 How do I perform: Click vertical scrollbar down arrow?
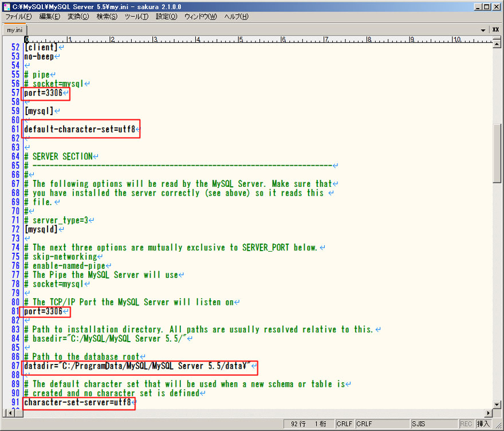pos(497,405)
